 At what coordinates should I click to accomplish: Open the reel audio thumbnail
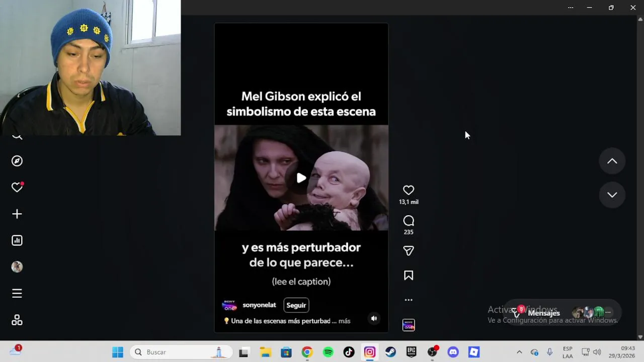tap(409, 325)
